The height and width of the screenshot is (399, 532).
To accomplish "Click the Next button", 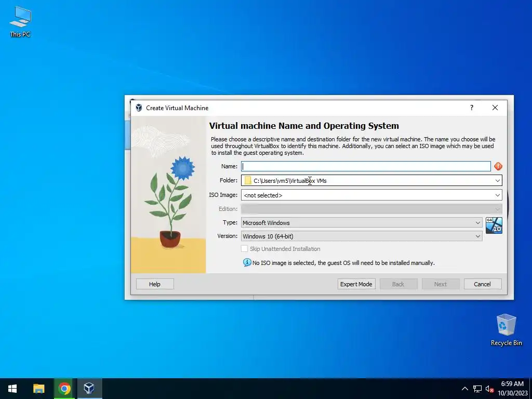I will point(441,284).
